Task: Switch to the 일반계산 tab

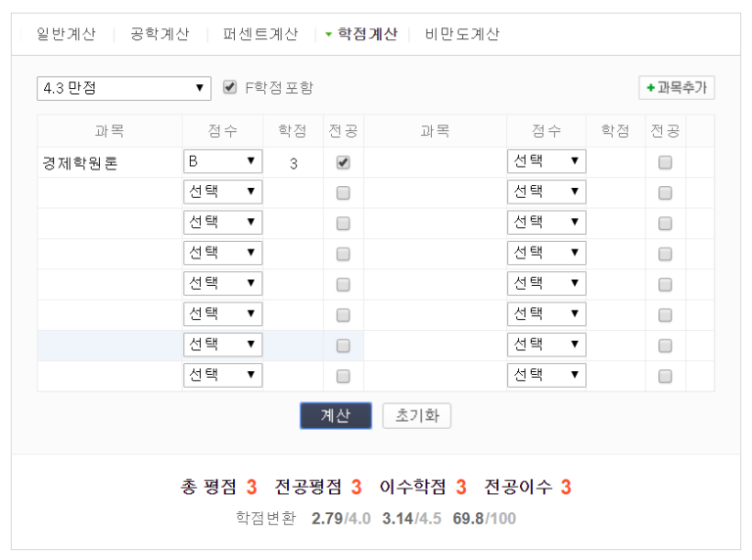Action: point(67,34)
